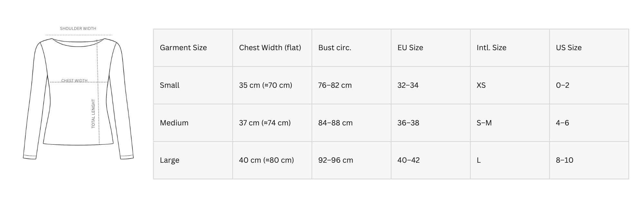Click the CHEST WIDTH label on the diagram
The height and width of the screenshot is (208, 644).
pos(74,81)
